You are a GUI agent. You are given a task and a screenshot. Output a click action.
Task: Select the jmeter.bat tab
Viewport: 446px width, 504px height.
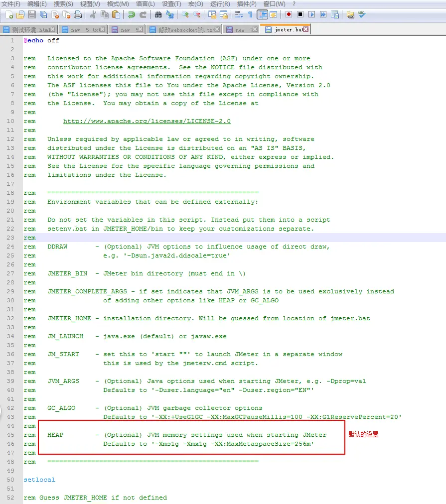coord(285,29)
